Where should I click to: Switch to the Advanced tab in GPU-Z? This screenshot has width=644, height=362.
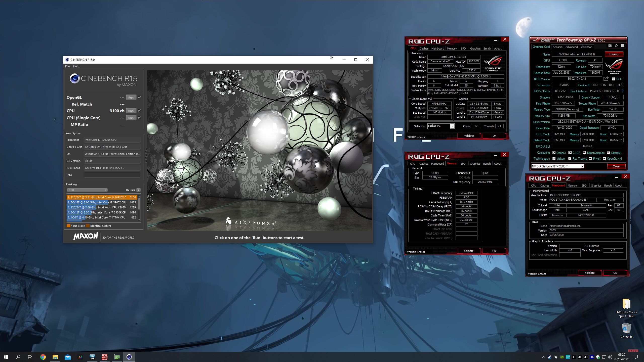coord(572,47)
